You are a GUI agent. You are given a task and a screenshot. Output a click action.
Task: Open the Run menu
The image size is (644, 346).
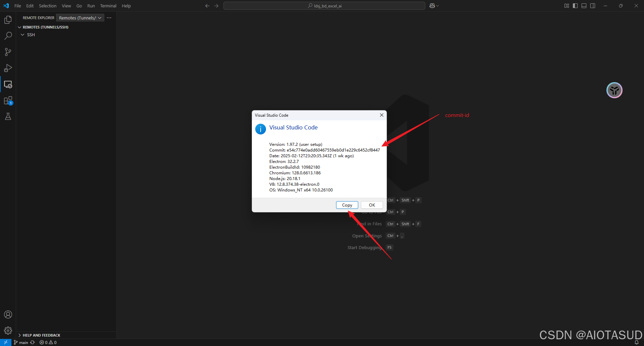pos(91,6)
